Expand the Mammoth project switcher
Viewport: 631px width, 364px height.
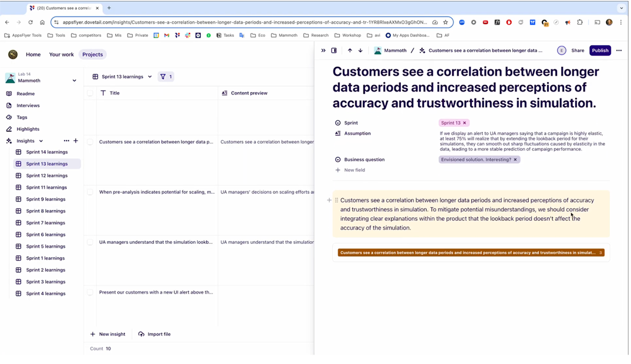[x=74, y=80]
